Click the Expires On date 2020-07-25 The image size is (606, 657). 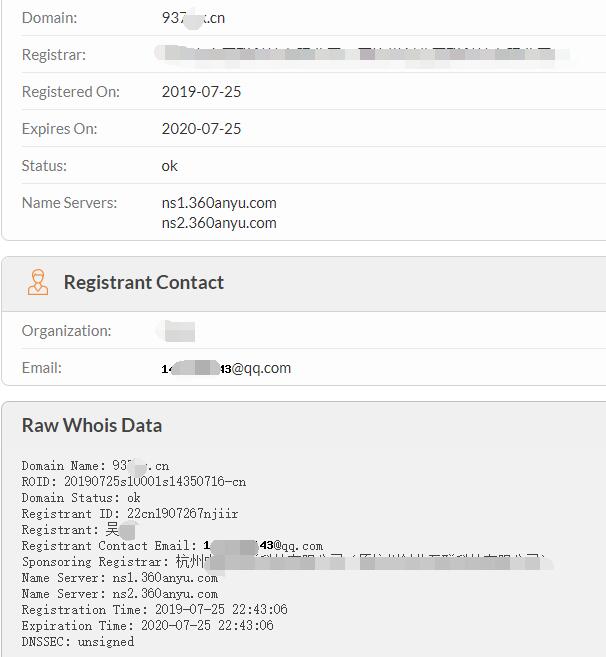pos(202,129)
